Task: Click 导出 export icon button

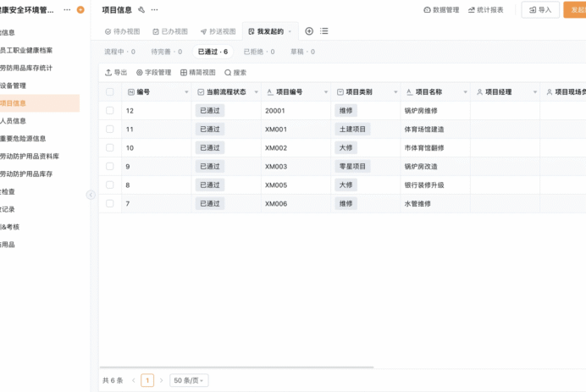Action: pos(116,73)
